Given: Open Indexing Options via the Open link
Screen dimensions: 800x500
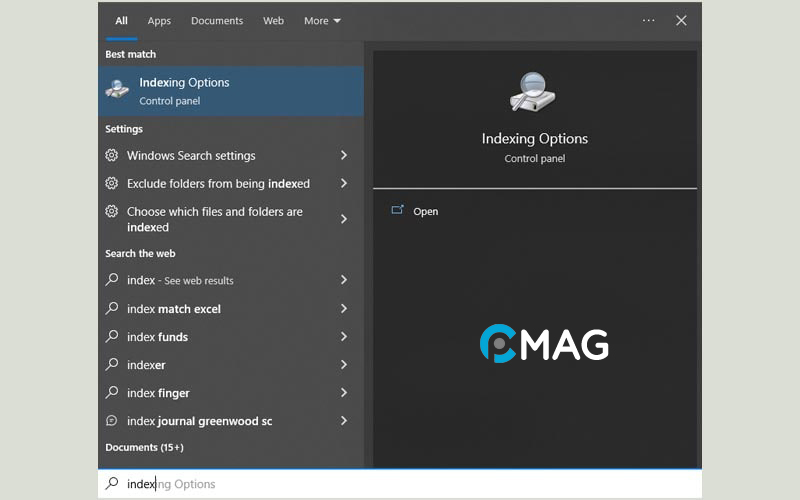Looking at the screenshot, I should click(x=425, y=212).
